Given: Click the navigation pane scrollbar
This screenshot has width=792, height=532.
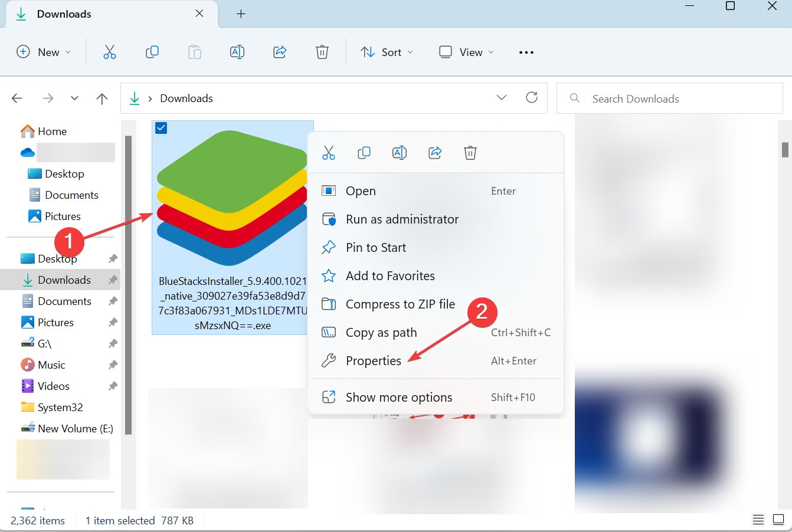Looking at the screenshot, I should [128, 285].
